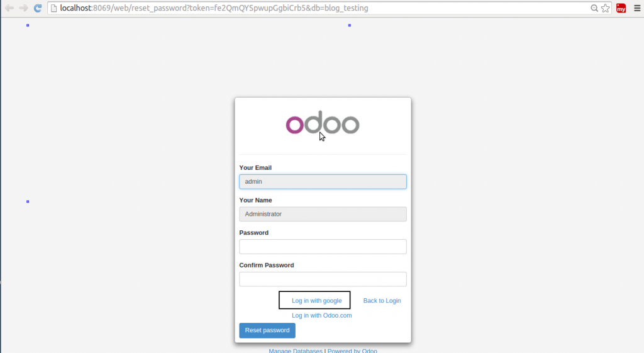Click Log in with Odoo.com link
Image resolution: width=644 pixels, height=353 pixels.
[321, 315]
